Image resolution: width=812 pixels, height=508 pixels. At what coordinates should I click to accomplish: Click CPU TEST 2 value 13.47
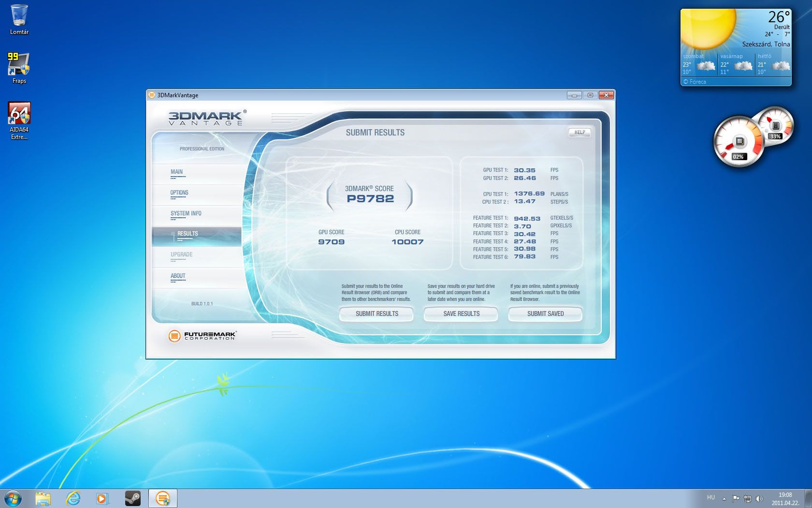pyautogui.click(x=524, y=201)
